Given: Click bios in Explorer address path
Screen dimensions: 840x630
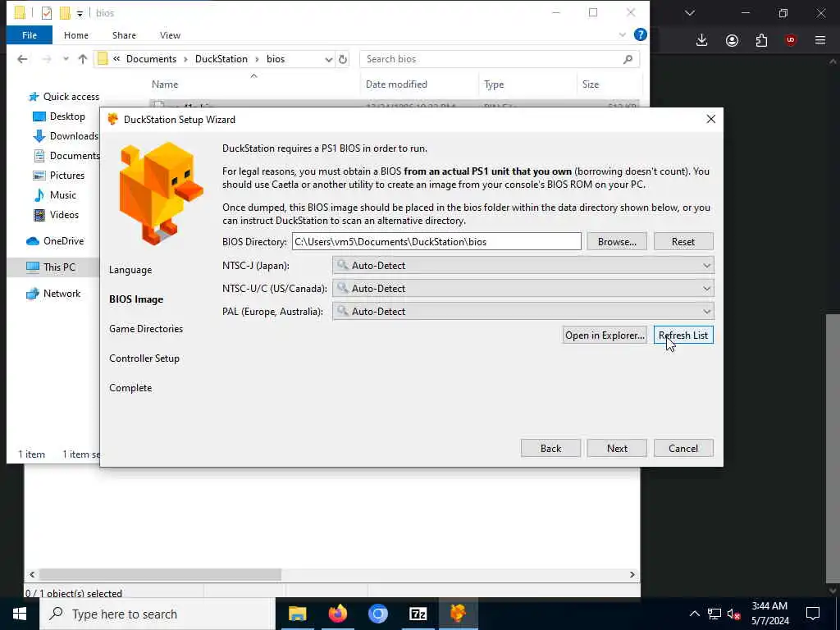Looking at the screenshot, I should click(x=276, y=59).
